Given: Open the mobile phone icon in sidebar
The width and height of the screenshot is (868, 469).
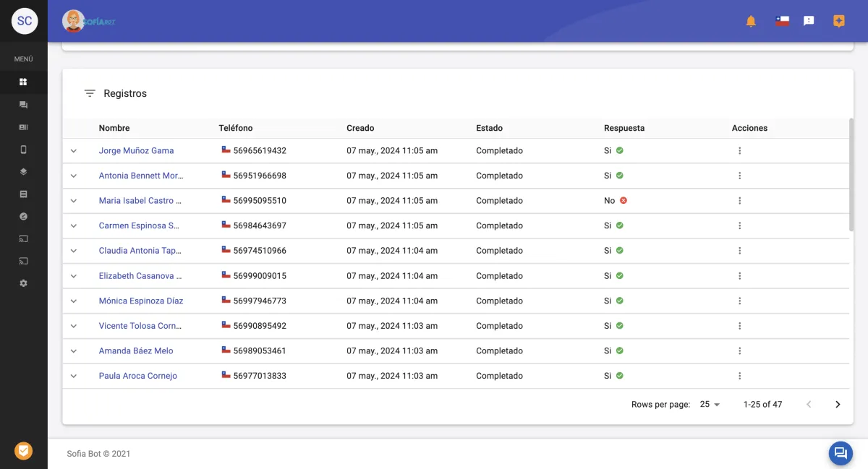Looking at the screenshot, I should coord(23,150).
